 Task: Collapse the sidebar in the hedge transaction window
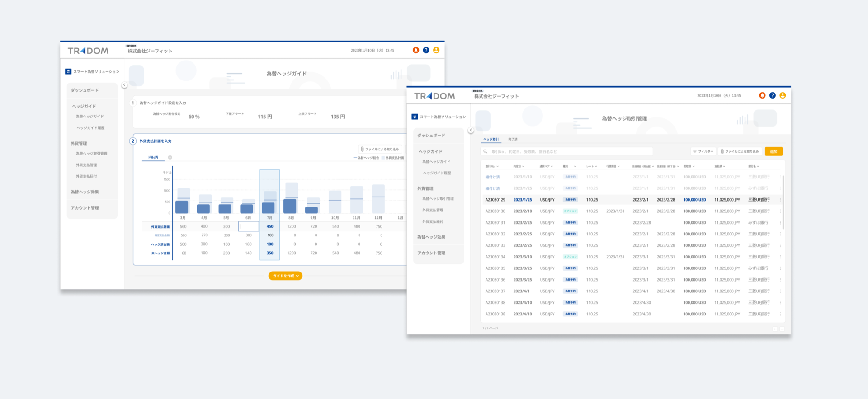click(471, 130)
